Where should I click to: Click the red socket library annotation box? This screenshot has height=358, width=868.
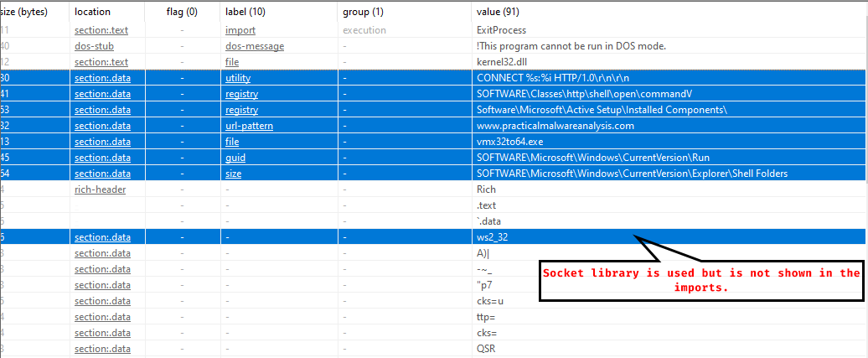[x=702, y=279]
